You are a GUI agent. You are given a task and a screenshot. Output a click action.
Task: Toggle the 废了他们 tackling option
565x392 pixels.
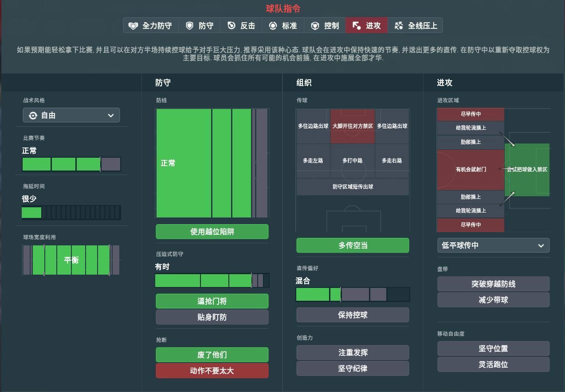point(212,355)
